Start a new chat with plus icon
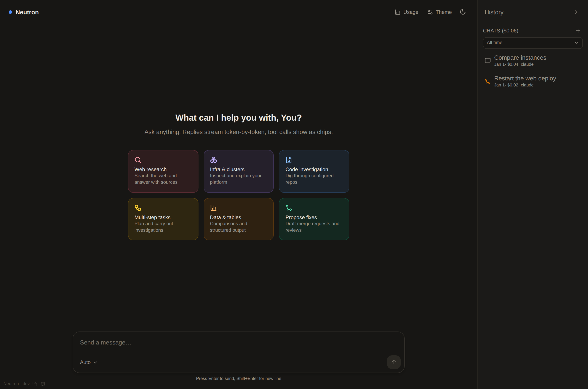The height and width of the screenshot is (389, 588). pyautogui.click(x=578, y=31)
